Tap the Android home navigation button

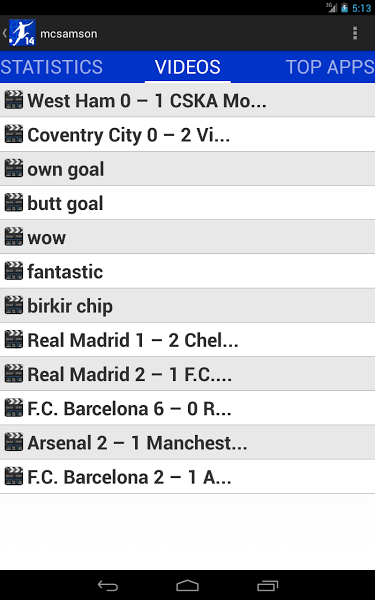(x=188, y=585)
